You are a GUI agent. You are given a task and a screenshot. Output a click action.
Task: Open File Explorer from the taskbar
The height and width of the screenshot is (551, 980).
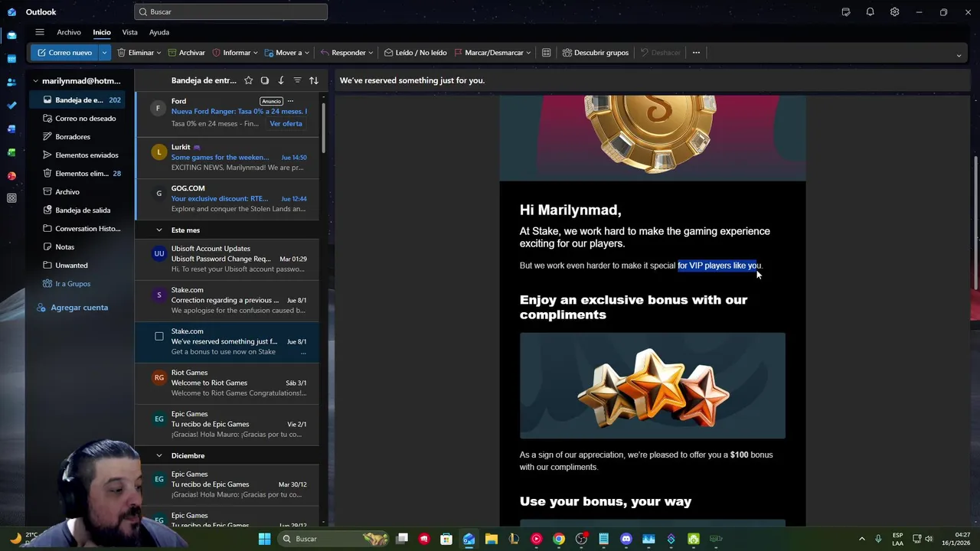click(492, 539)
